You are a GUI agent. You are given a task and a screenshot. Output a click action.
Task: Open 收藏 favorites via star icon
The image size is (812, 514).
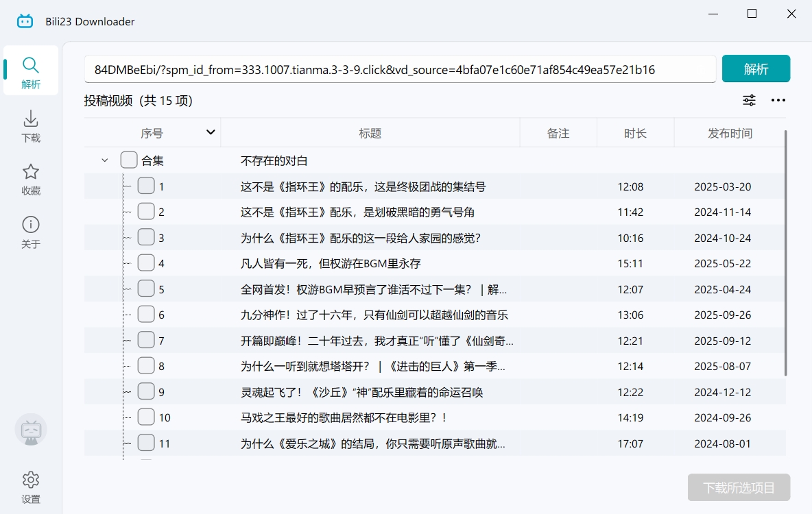[30, 171]
